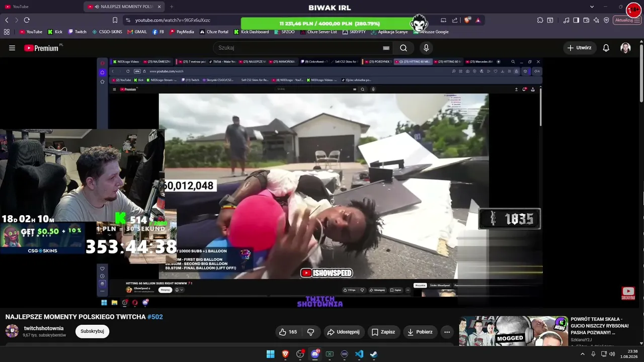This screenshot has height=362, width=644.
Task: Open the bookmarks apps grid icon
Action: (7, 32)
